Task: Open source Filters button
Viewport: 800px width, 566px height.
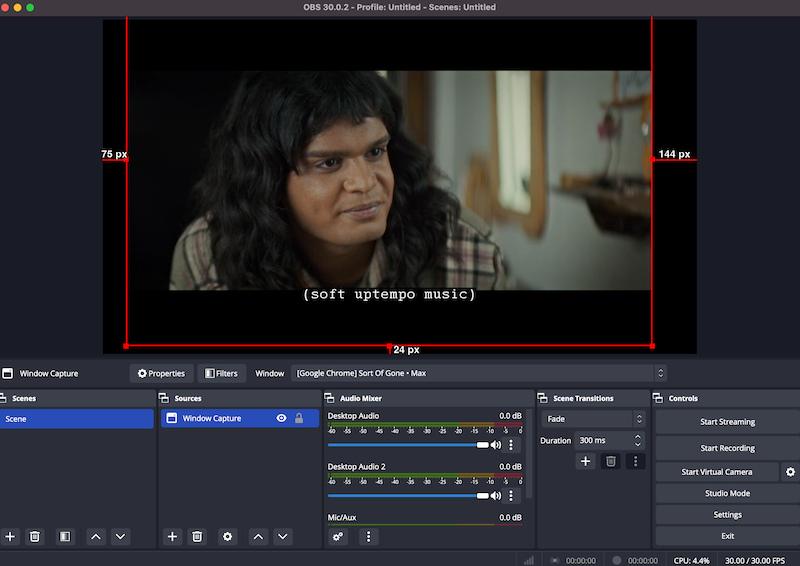Action: (x=221, y=374)
